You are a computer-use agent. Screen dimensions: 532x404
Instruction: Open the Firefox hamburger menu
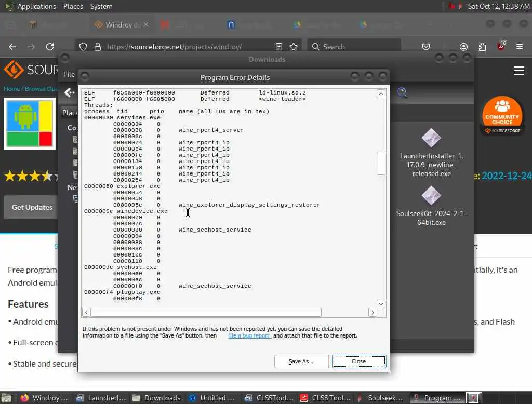click(520, 47)
